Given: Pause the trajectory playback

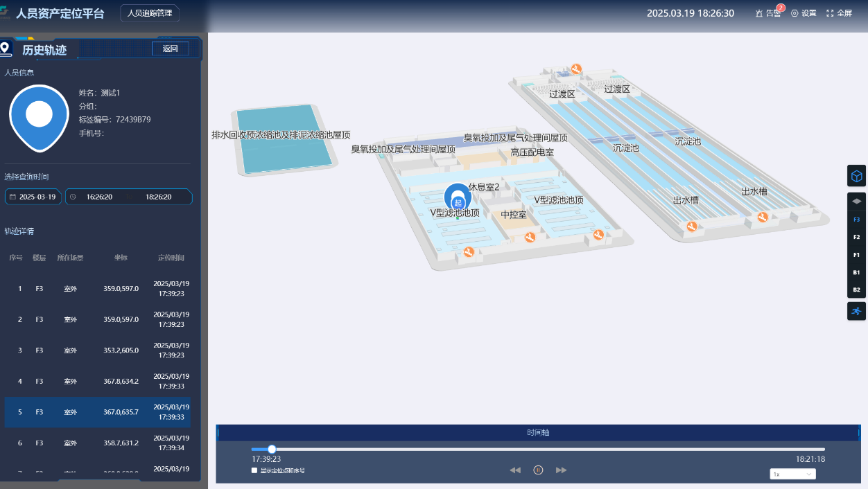Looking at the screenshot, I should 538,470.
